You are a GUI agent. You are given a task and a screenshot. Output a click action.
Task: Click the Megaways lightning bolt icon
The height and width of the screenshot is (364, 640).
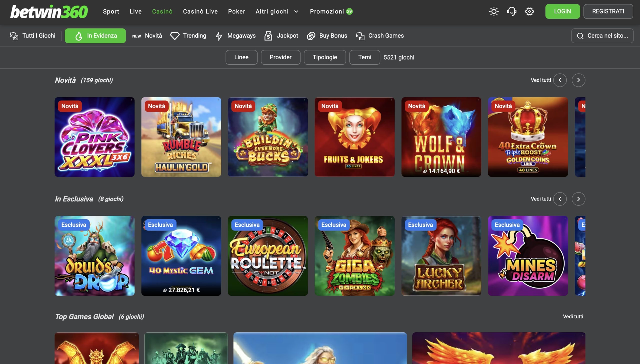[x=219, y=36]
